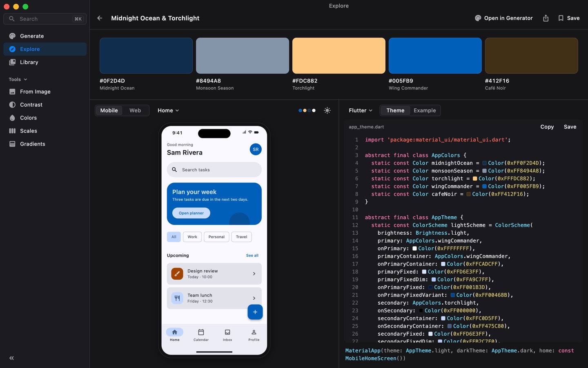
Task: Click See all link in preview
Action: (x=252, y=256)
